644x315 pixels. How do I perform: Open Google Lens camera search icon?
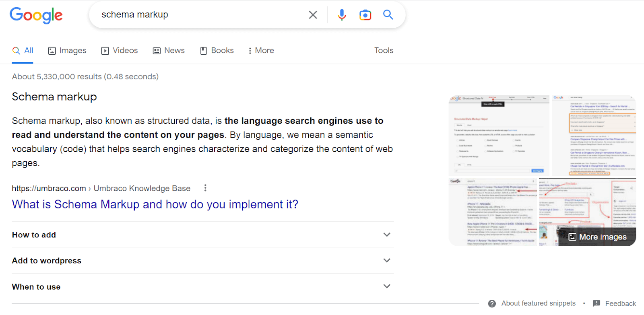[x=365, y=15]
